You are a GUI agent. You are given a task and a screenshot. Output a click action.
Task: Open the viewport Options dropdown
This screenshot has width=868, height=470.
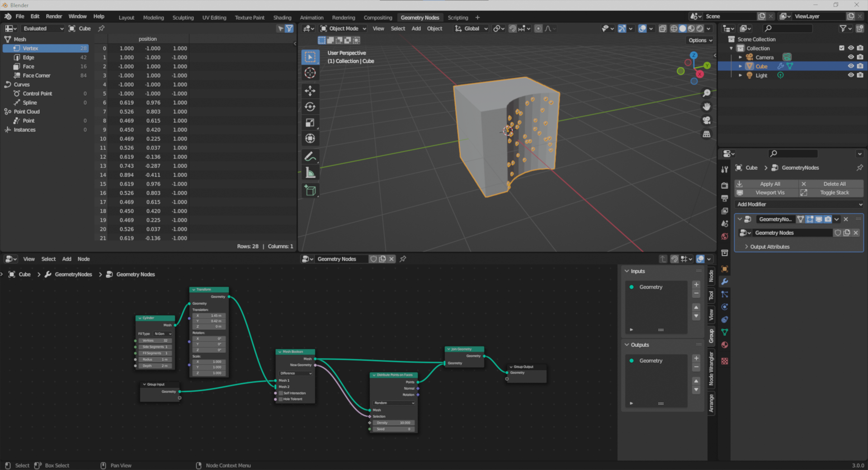[700, 40]
